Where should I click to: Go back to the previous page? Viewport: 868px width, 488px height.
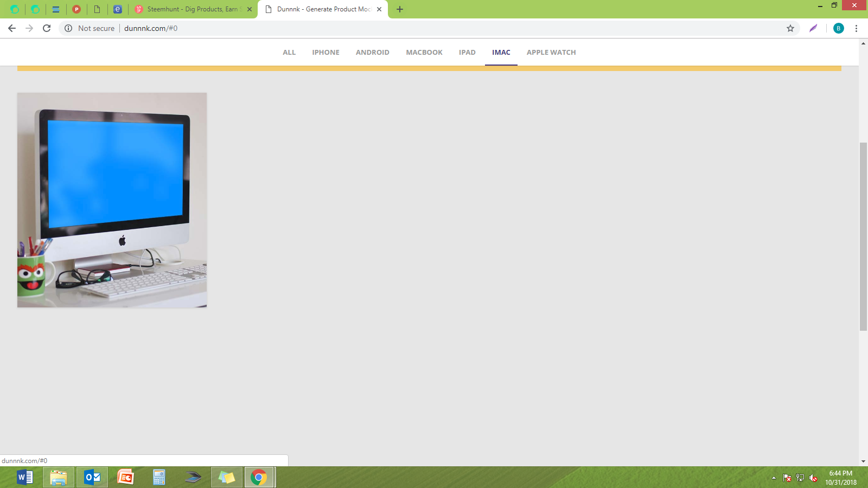pos(12,28)
